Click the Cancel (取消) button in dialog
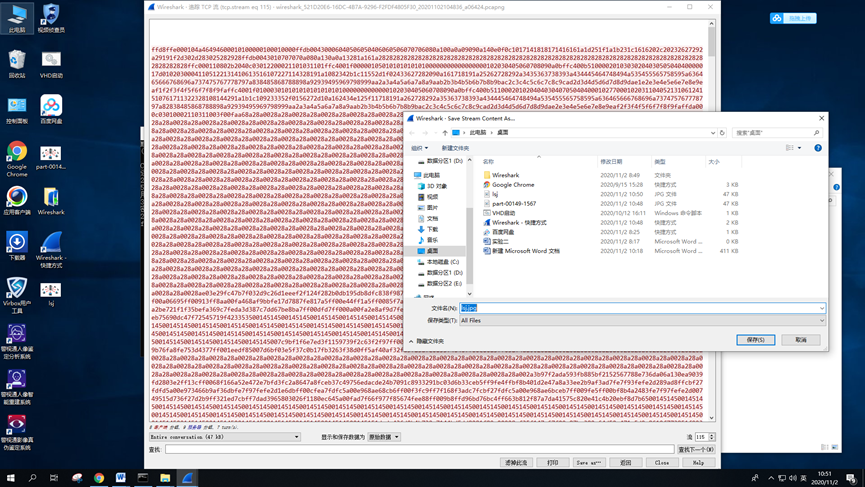 [x=800, y=340]
